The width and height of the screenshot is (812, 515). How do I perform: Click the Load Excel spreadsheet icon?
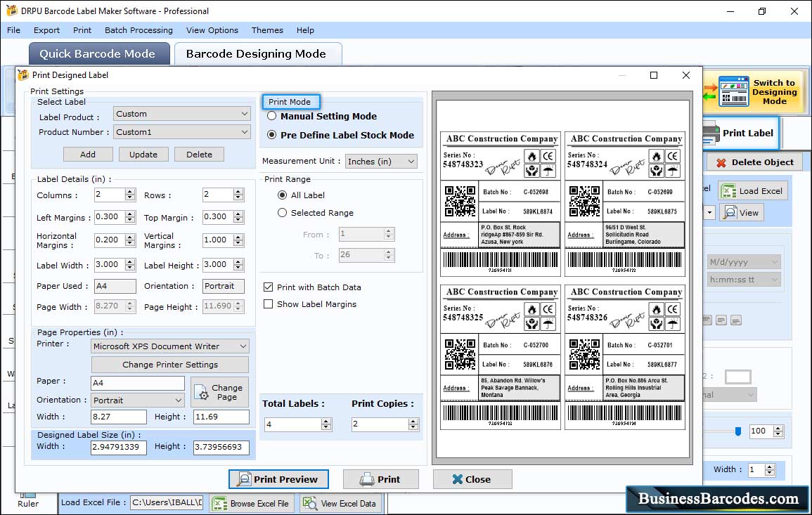[x=728, y=191]
